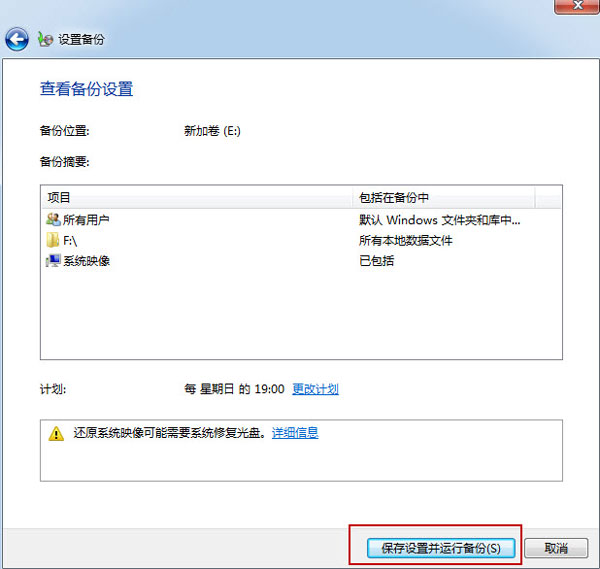
Task: Click the 已包括 value
Action: (377, 261)
